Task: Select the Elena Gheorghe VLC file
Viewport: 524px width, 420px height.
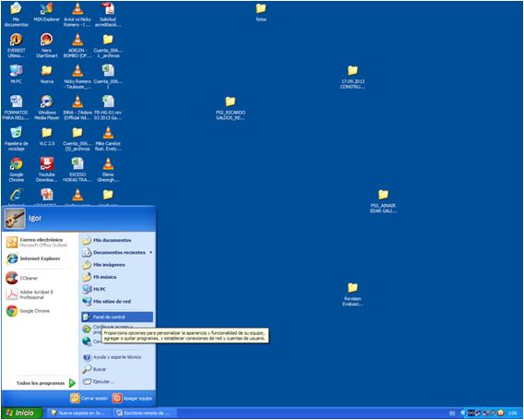Action: tap(108, 170)
